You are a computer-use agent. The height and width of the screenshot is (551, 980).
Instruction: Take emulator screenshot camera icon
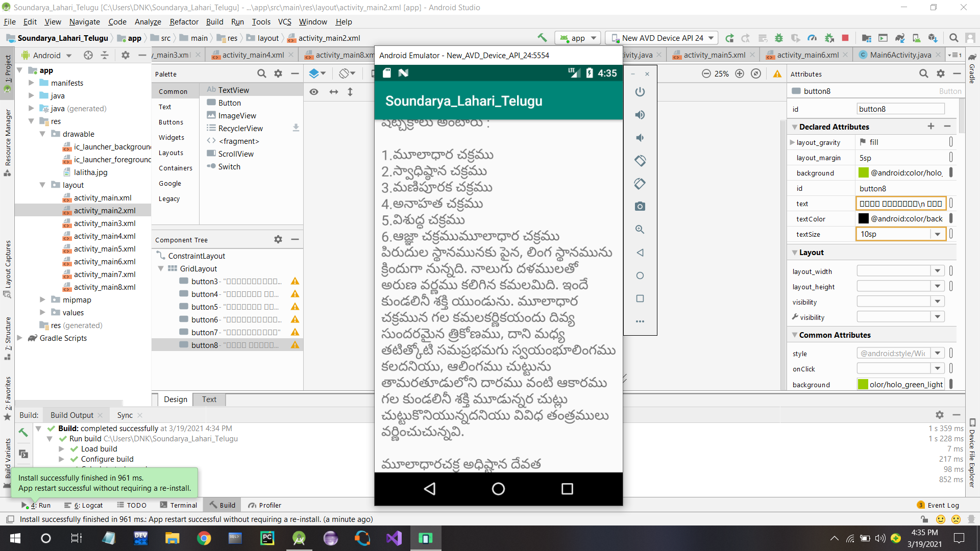point(640,207)
